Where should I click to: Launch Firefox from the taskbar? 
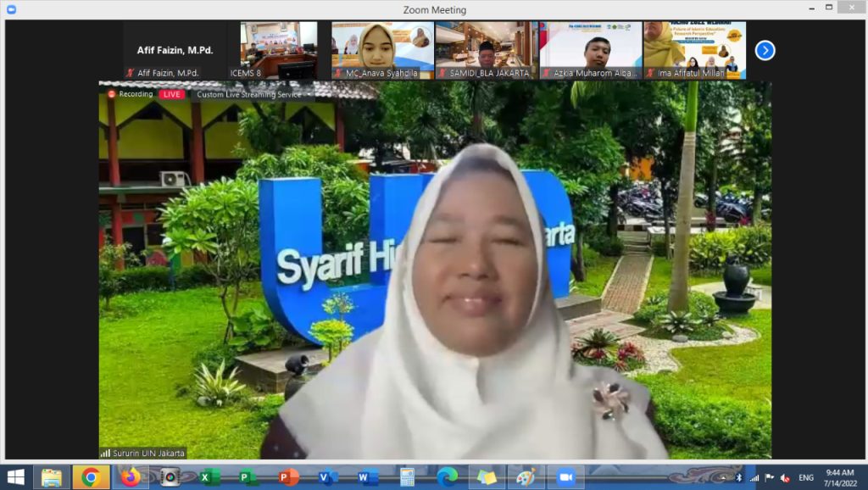coord(130,477)
